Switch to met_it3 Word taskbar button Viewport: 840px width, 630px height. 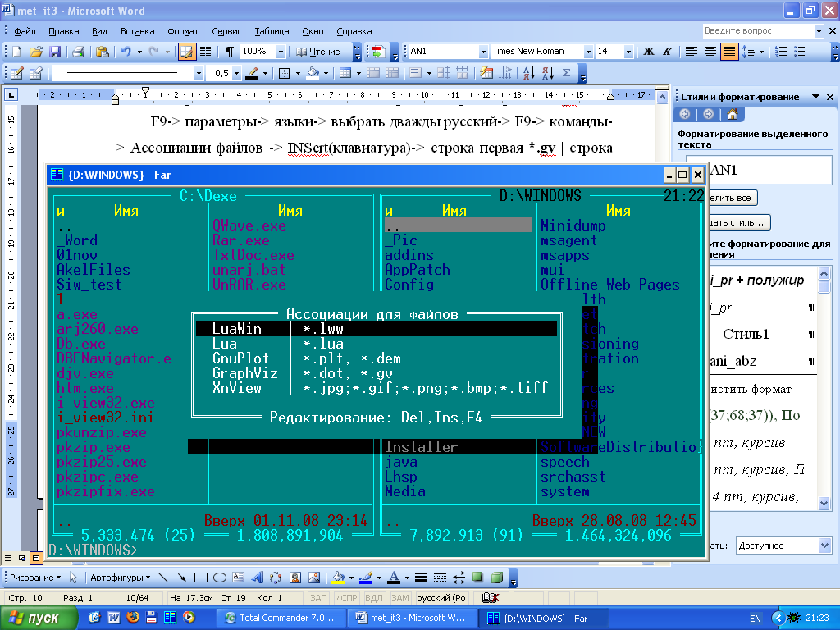410,618
